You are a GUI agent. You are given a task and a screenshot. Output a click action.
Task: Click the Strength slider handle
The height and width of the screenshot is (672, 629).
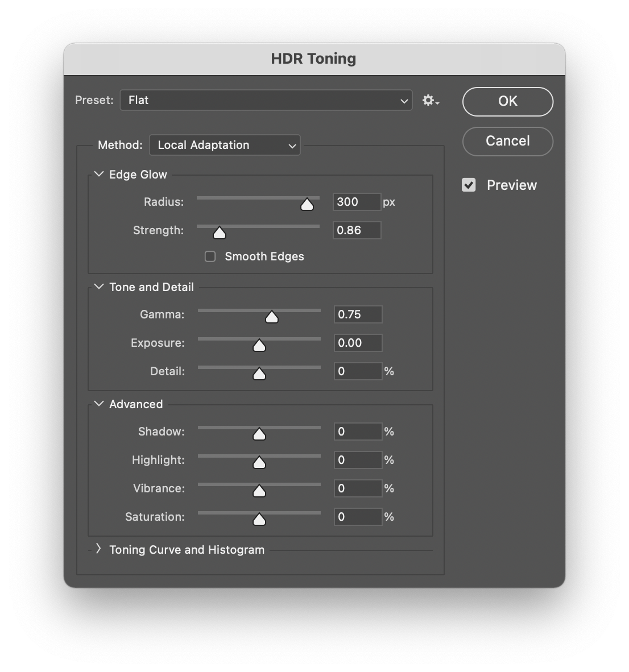click(x=220, y=233)
